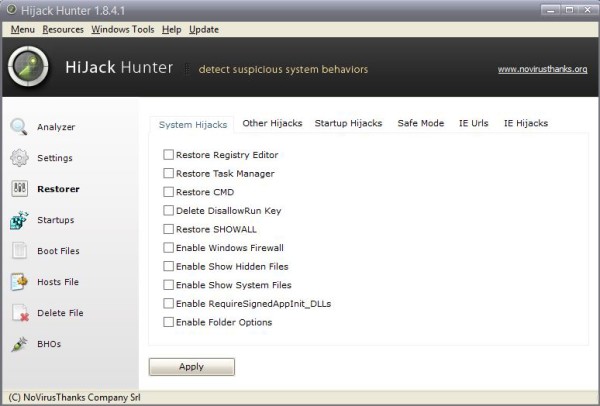The width and height of the screenshot is (600, 406).
Task: Click the NoVirusThanks Company Srl status text
Action: click(74, 398)
